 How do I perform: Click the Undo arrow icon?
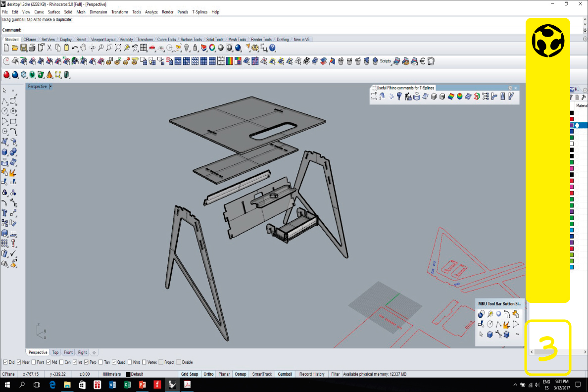(x=75, y=48)
